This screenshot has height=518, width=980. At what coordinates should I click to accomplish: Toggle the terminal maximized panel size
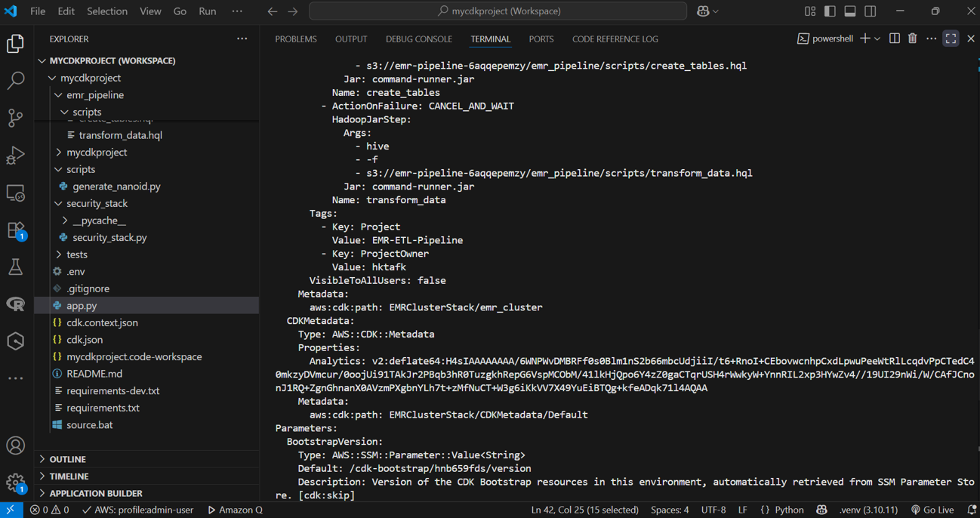[x=951, y=38]
